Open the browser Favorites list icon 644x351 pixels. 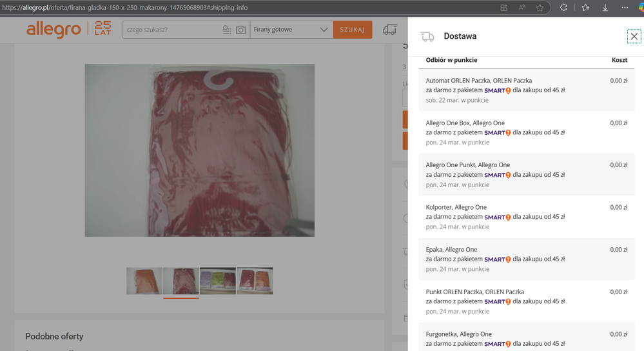coord(585,8)
